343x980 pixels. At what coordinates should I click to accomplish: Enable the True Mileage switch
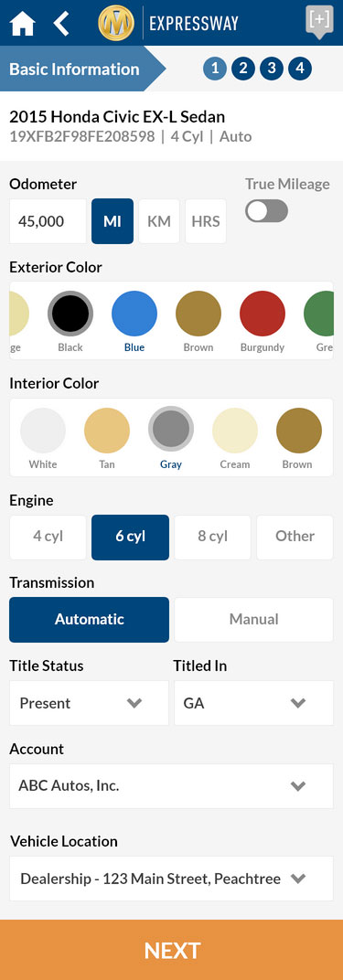pos(267,211)
